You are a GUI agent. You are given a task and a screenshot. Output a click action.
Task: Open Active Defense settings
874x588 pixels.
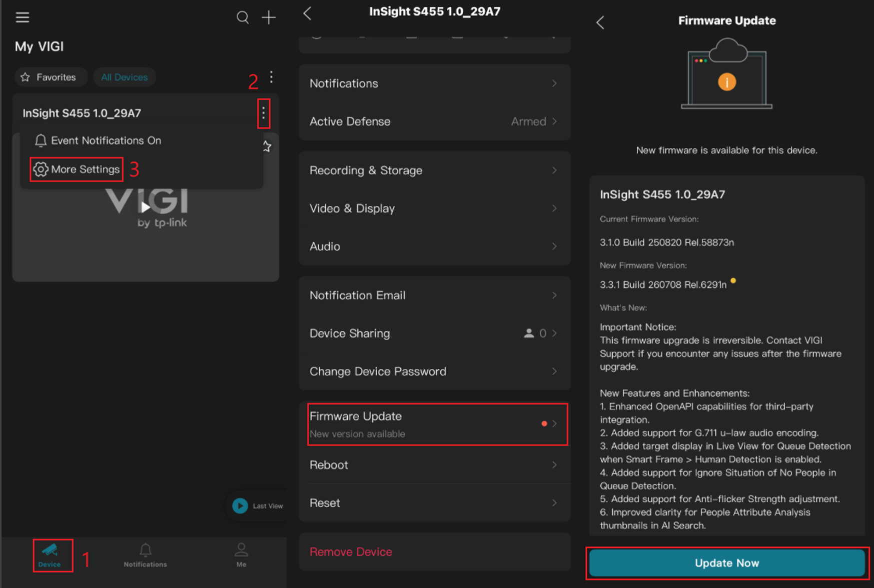435,121
